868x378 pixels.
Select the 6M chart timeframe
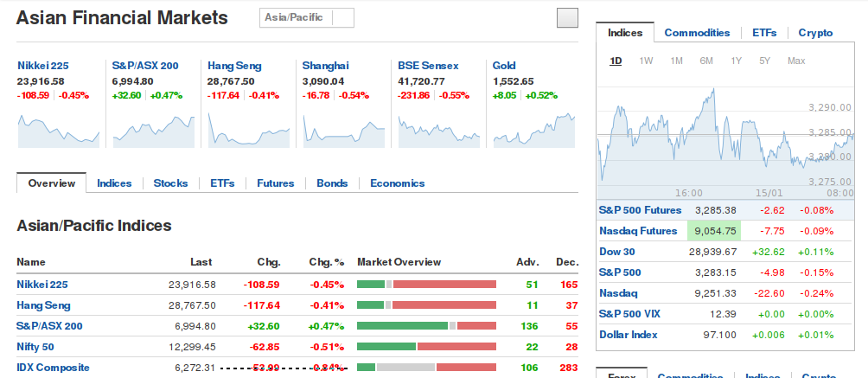(705, 61)
